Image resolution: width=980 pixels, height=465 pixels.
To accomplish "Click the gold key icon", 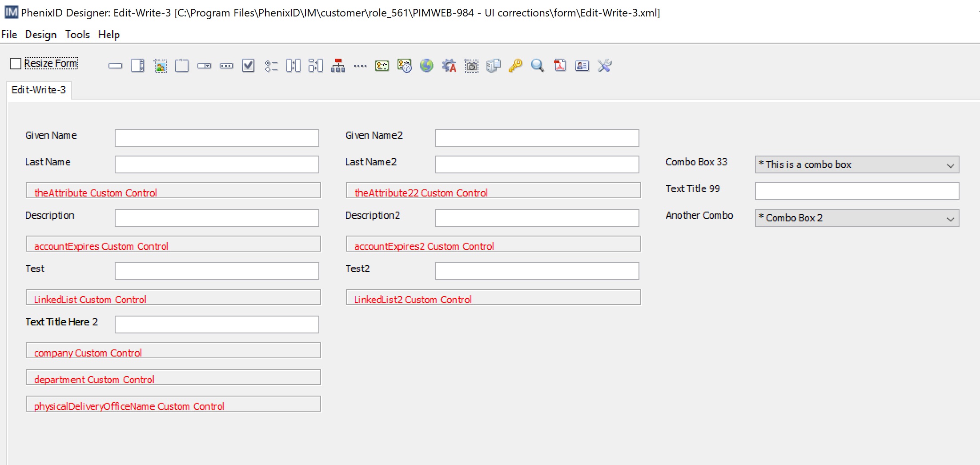I will click(515, 66).
